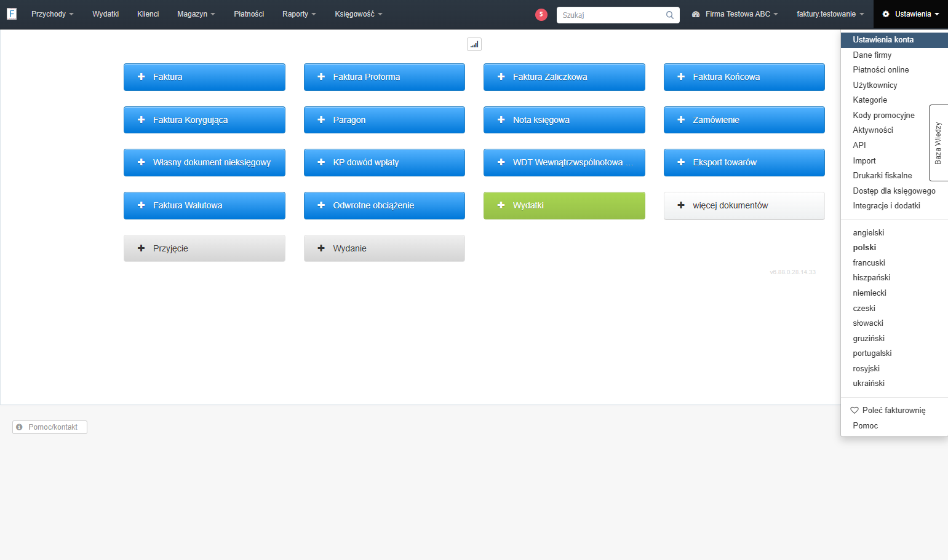
Task: Open Dane firmy settings
Action: coord(894,55)
